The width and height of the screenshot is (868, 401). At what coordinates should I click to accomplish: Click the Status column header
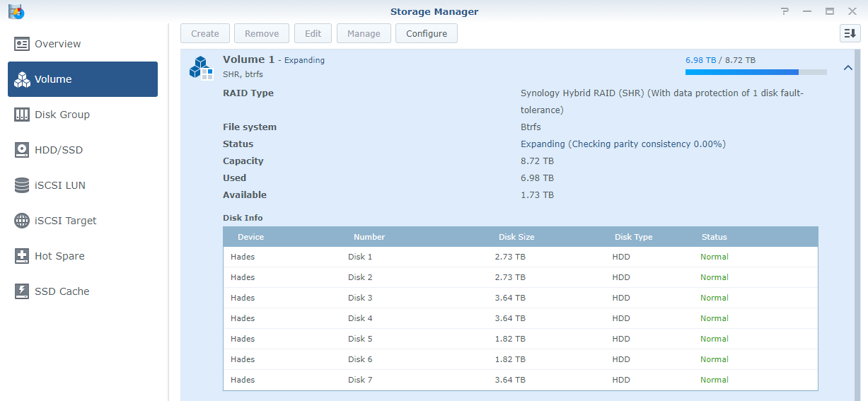[714, 237]
